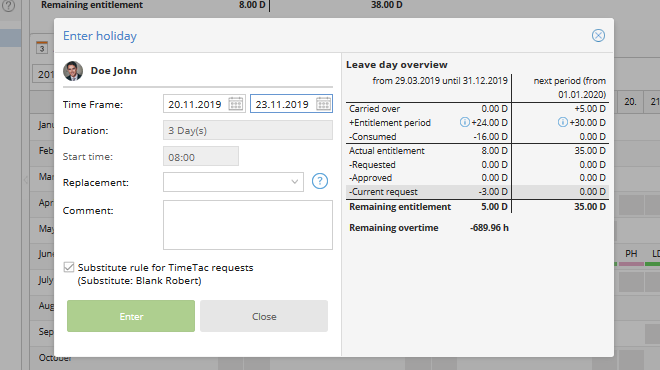This screenshot has width=660, height=370.
Task: Click background Remaining entitlement 38.00 D value
Action: tap(386, 5)
